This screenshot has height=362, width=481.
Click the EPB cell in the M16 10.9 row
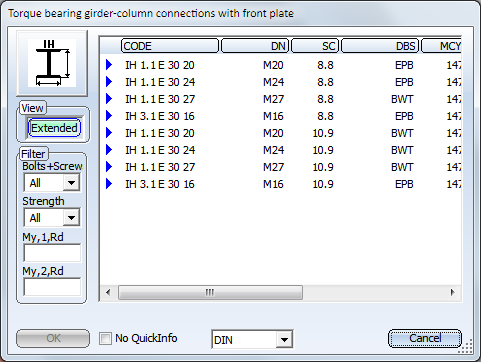[404, 184]
